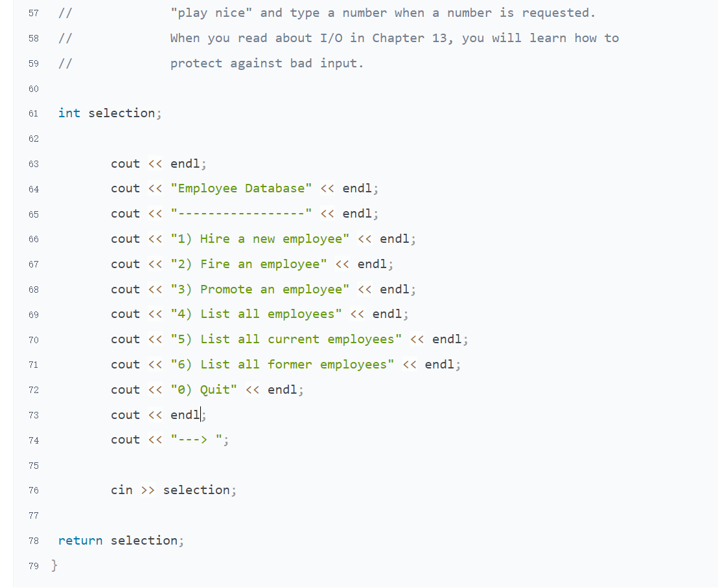This screenshot has height=588, width=718.
Task: Click line number 76
Action: tap(33, 491)
